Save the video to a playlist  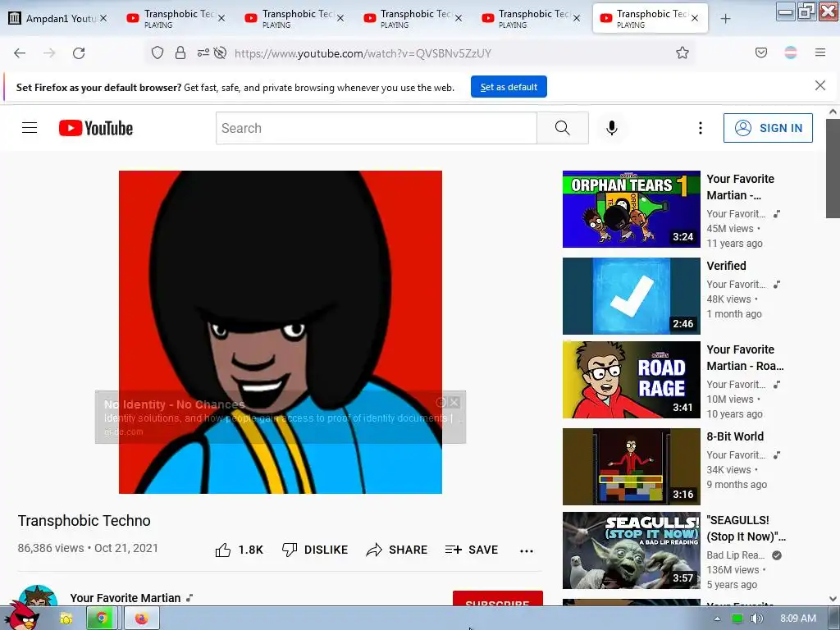[472, 550]
